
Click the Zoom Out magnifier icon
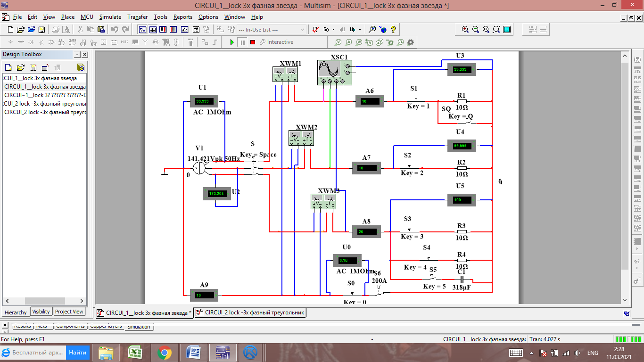(x=476, y=29)
